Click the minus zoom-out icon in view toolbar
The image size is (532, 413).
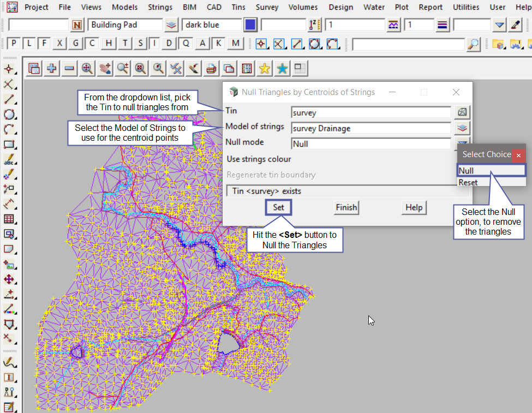point(69,68)
